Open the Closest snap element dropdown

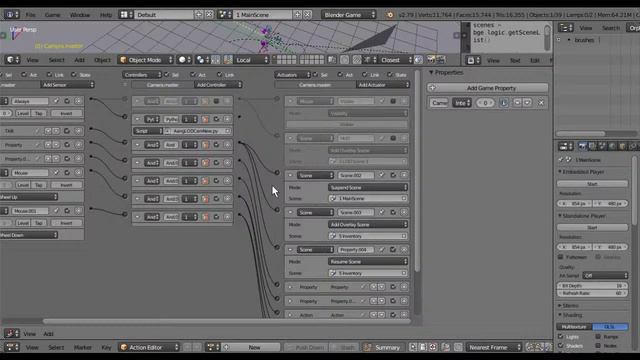tap(396, 60)
